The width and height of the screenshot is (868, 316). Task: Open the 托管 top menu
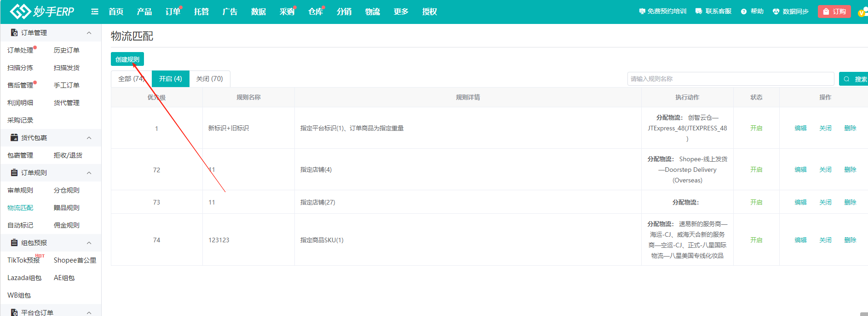coord(201,12)
